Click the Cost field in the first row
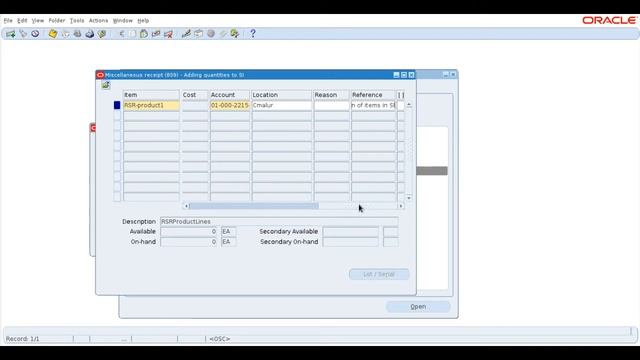640x360 pixels. click(195, 105)
